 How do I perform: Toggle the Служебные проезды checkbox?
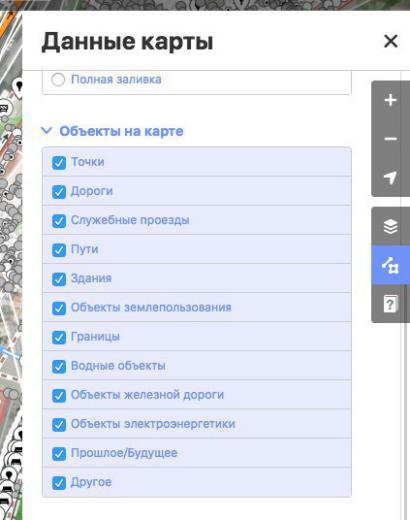[x=59, y=221]
